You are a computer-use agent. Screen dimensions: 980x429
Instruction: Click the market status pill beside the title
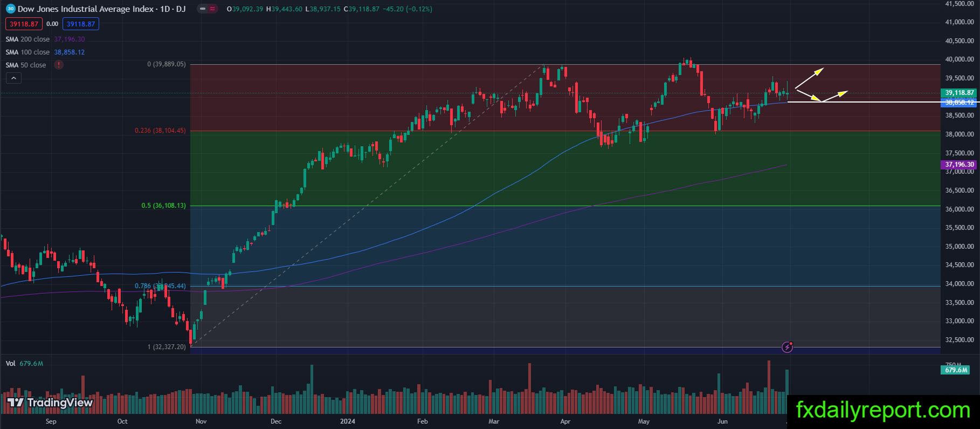click(x=206, y=9)
